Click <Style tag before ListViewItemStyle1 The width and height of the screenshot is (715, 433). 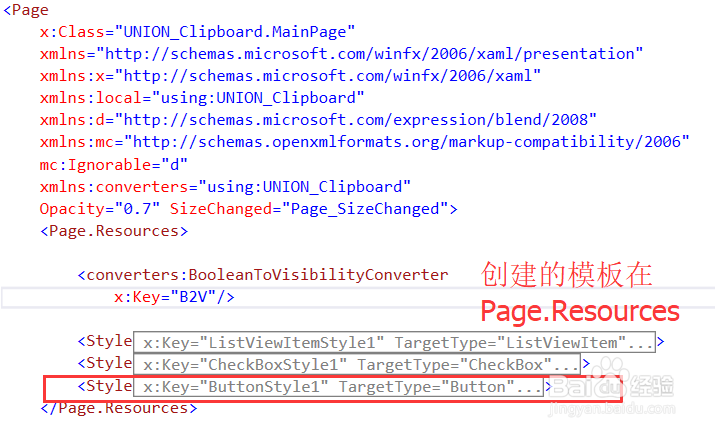click(105, 341)
